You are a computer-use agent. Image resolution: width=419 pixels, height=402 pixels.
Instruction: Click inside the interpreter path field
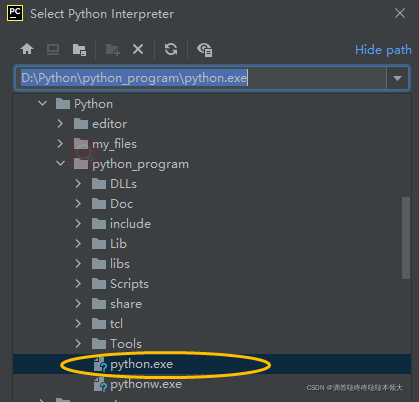(200, 78)
